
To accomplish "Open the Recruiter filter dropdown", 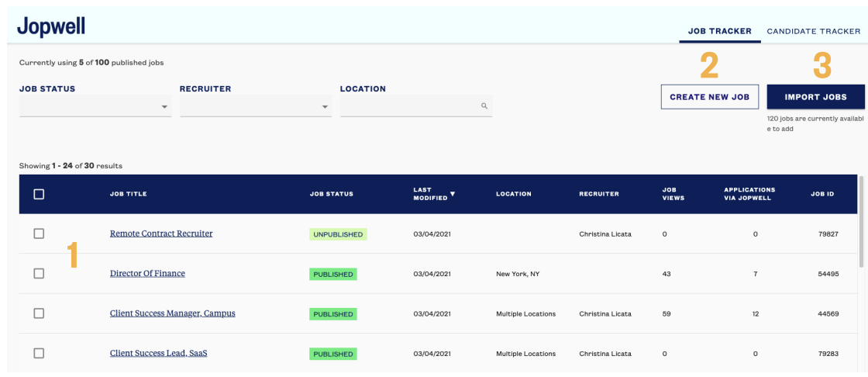I will [256, 106].
